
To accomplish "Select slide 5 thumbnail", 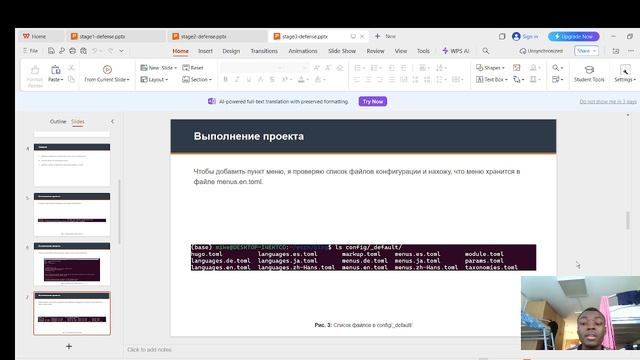I will pyautogui.click(x=72, y=215).
